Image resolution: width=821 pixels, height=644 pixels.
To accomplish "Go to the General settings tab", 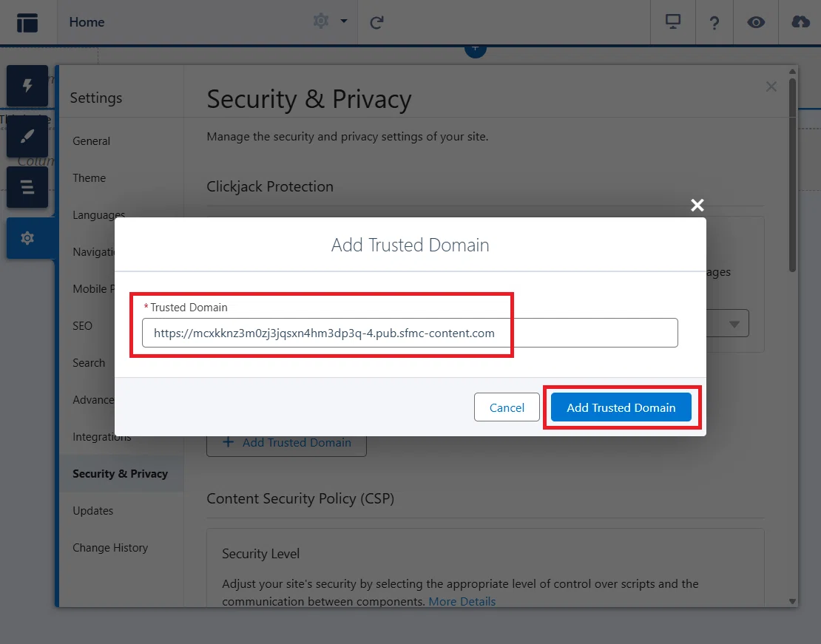I will (x=91, y=140).
